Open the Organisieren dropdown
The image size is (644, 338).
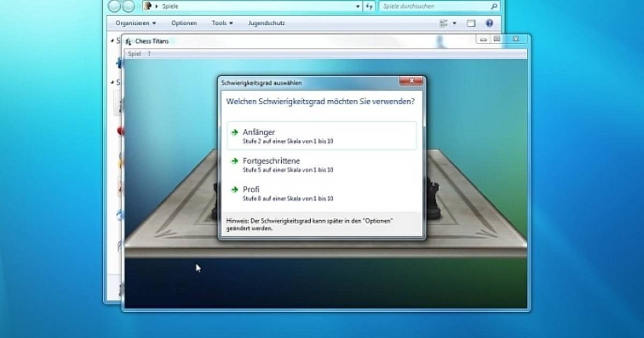pyautogui.click(x=134, y=23)
